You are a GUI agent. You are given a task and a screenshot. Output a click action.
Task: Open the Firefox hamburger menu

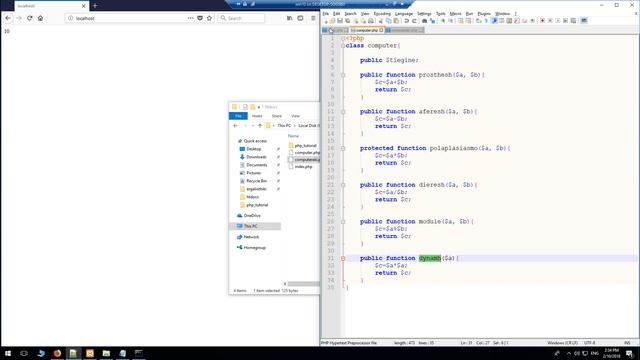click(313, 18)
